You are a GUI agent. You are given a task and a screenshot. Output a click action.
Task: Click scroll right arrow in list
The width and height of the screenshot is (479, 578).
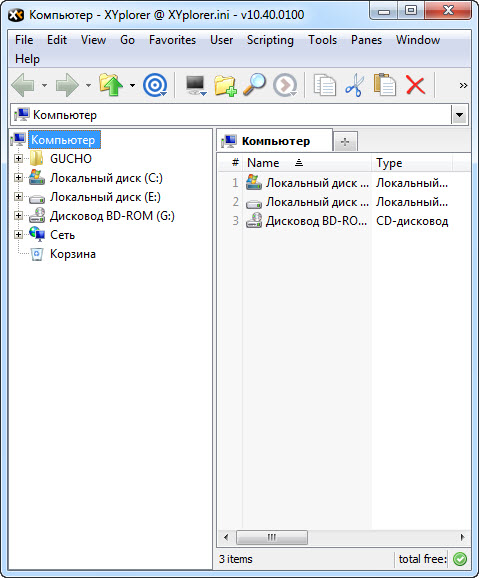[462, 537]
